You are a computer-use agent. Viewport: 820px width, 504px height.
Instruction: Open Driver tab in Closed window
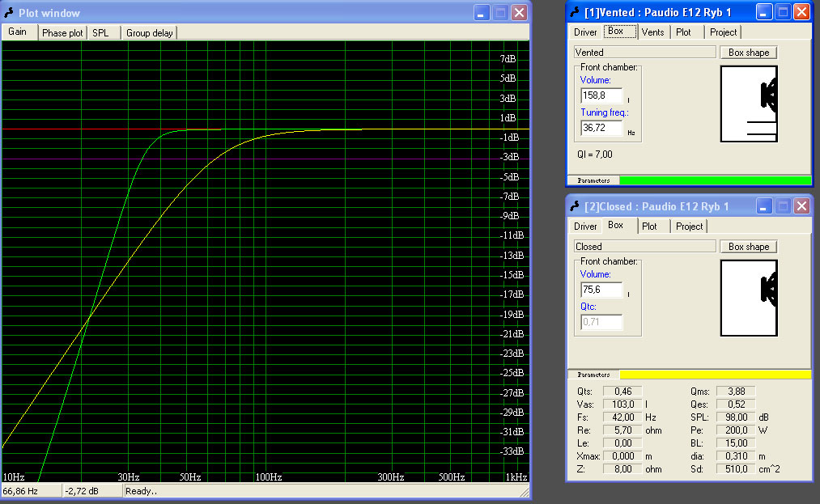click(x=585, y=227)
